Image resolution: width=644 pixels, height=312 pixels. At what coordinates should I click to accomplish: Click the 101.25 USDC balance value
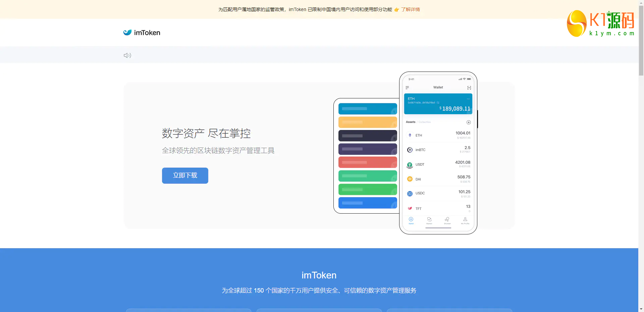[465, 192]
